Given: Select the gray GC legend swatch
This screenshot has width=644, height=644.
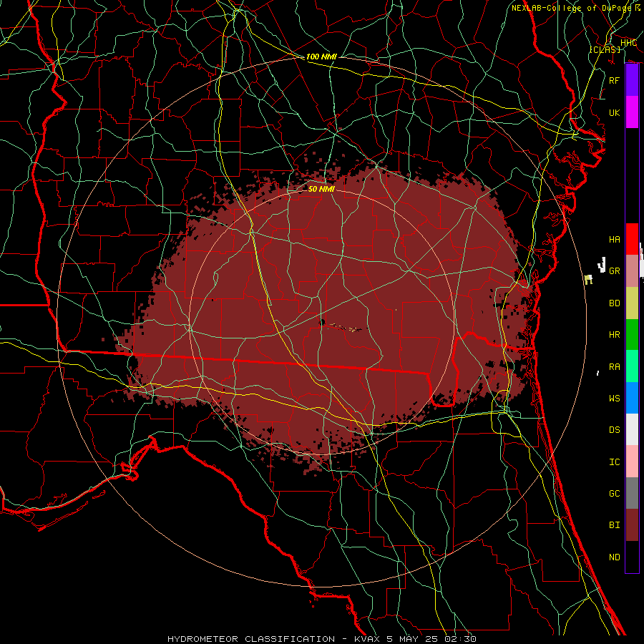Looking at the screenshot, I should pyautogui.click(x=632, y=493).
